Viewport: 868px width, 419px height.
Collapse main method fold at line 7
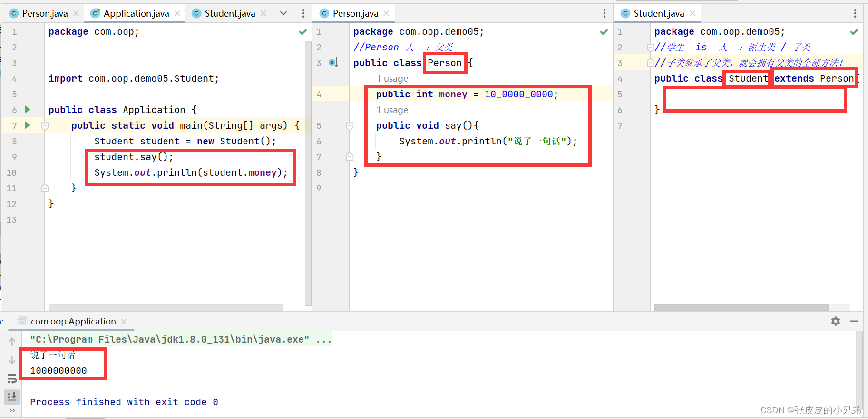click(45, 126)
